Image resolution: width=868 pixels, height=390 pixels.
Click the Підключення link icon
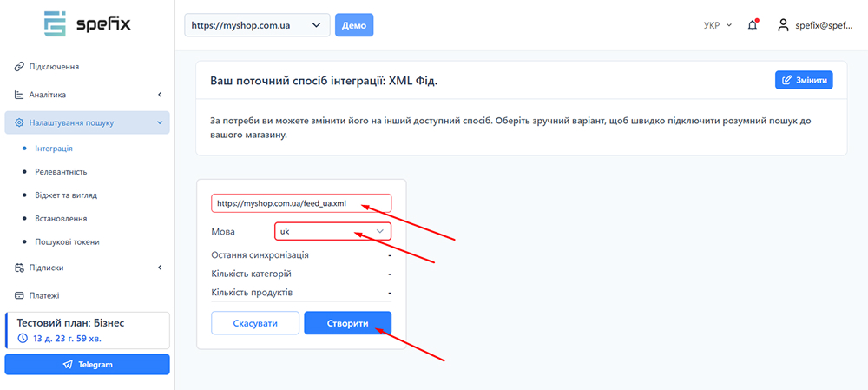click(x=19, y=67)
